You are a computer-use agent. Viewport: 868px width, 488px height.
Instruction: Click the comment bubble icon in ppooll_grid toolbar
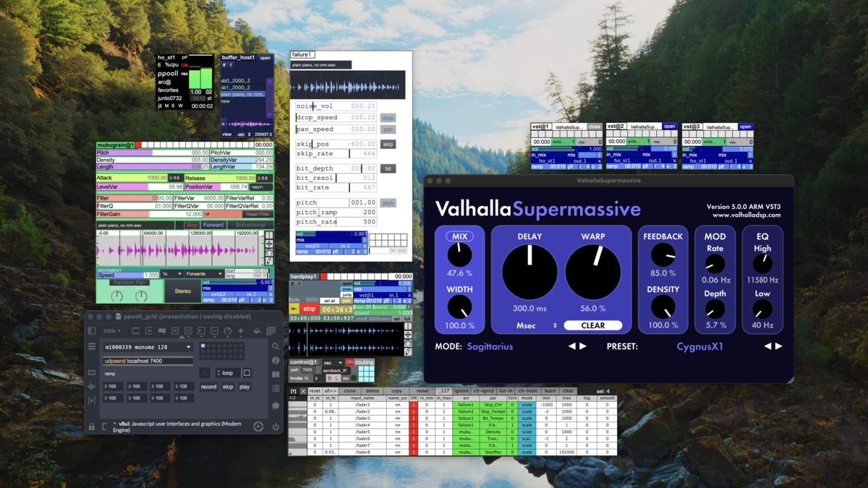click(x=162, y=331)
